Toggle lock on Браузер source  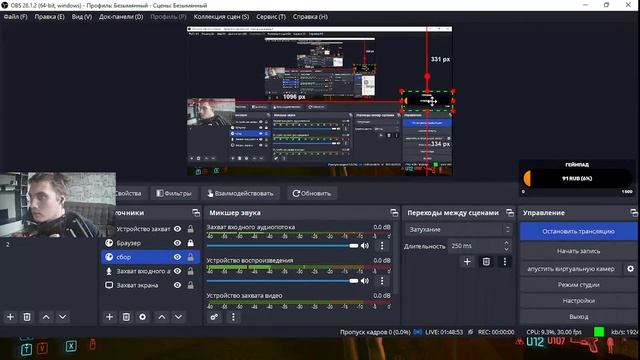pyautogui.click(x=190, y=243)
